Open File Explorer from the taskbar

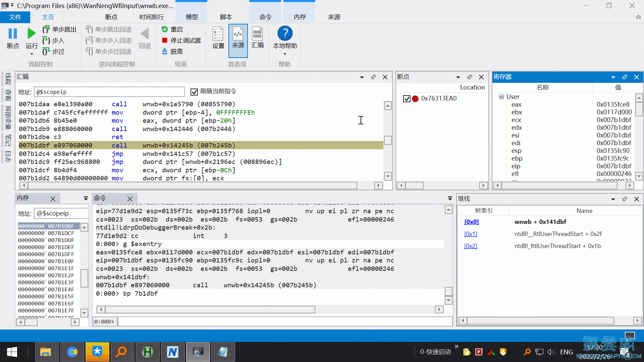click(45, 352)
